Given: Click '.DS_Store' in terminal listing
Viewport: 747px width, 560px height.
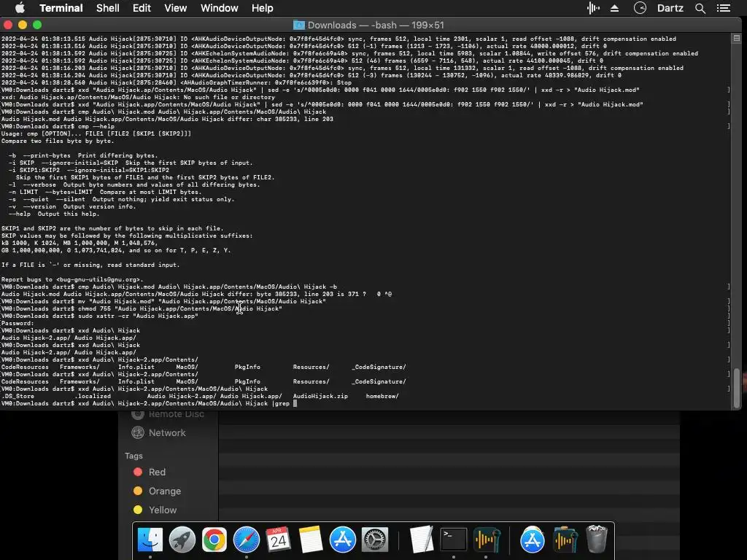Looking at the screenshot, I should (x=18, y=396).
